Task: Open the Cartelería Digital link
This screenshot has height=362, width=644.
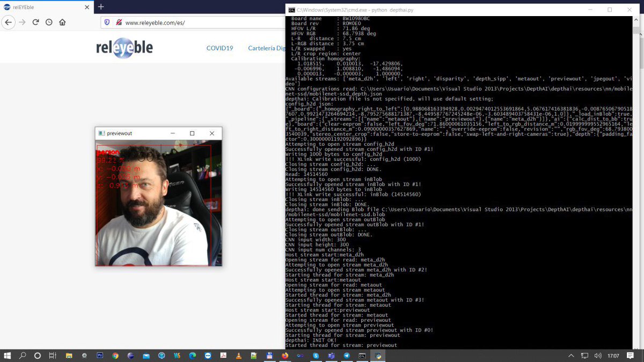Action: tap(267, 48)
